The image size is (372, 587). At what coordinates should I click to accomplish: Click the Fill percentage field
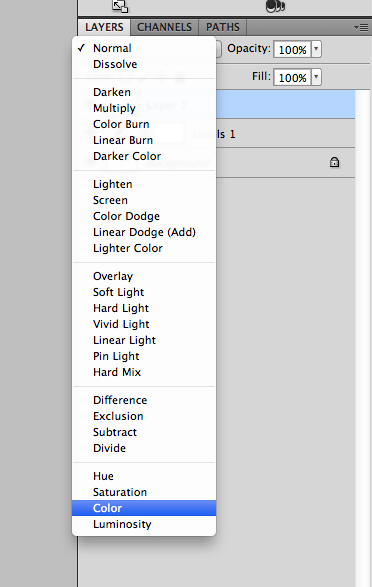(x=292, y=77)
